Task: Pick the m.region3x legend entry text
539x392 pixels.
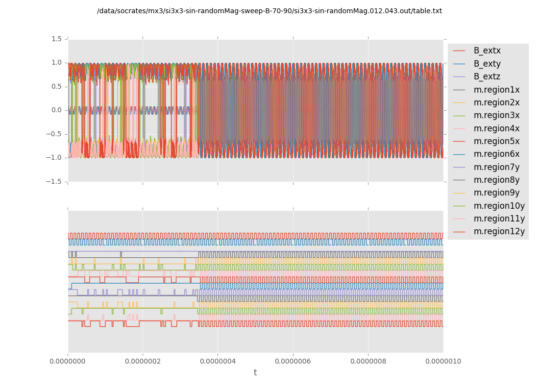Action: point(496,115)
